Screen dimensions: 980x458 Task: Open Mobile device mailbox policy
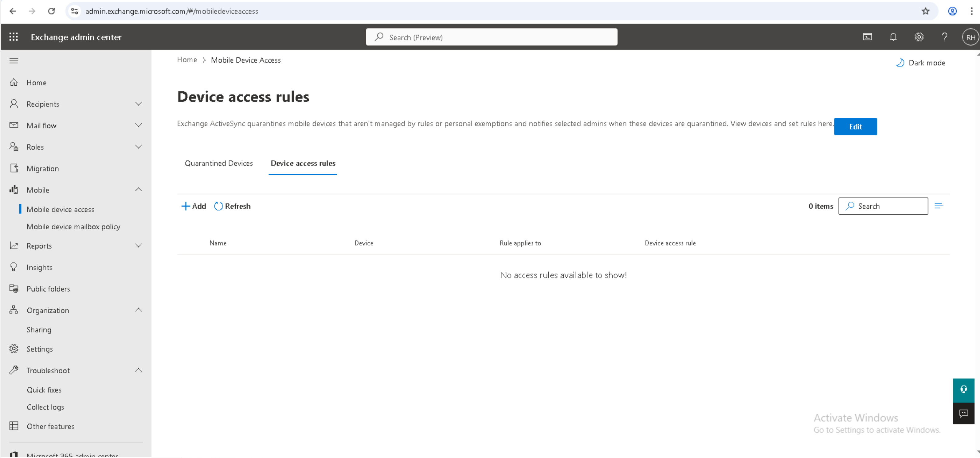click(x=73, y=227)
